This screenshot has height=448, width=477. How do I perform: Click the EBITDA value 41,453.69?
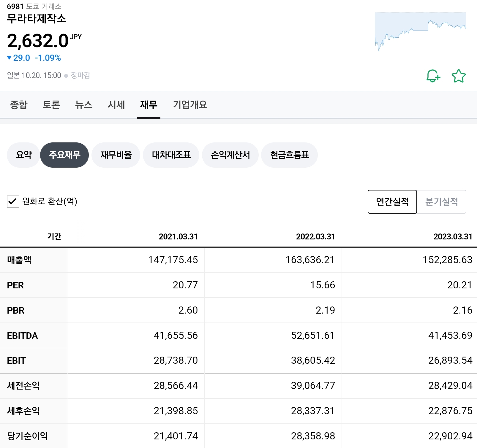(x=450, y=336)
